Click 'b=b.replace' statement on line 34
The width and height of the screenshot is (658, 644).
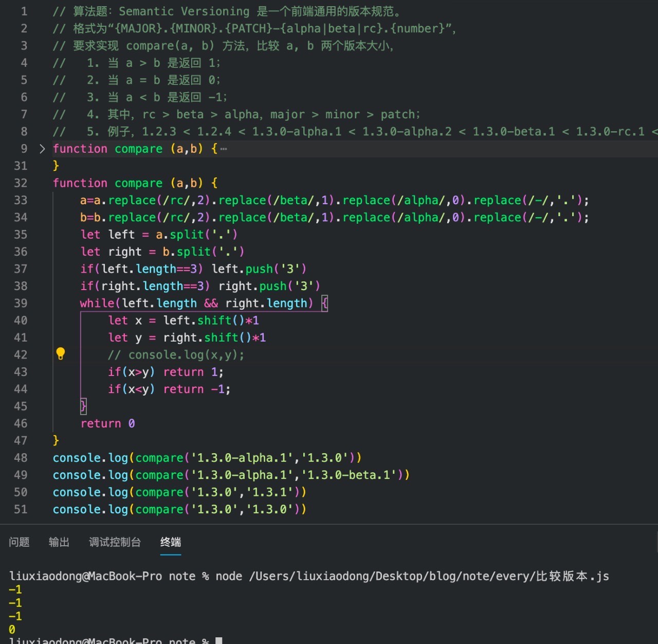(335, 217)
